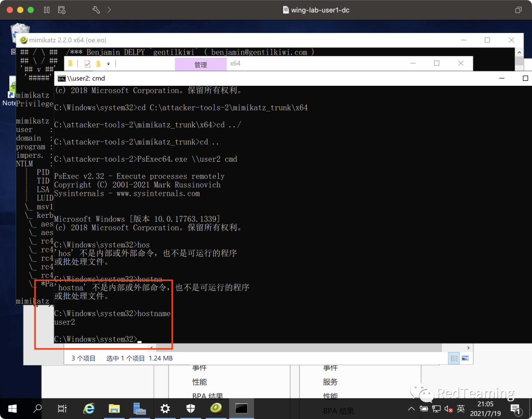Image resolution: width=532 pixels, height=419 pixels.
Task: Click the 'Sysinternals - www.sysinternals.com' line
Action: coord(127,194)
